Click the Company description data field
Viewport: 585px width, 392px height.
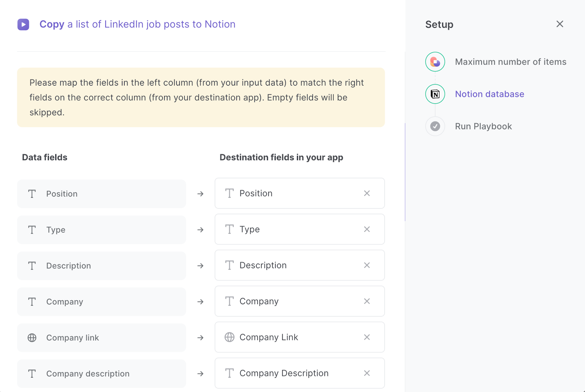(102, 374)
